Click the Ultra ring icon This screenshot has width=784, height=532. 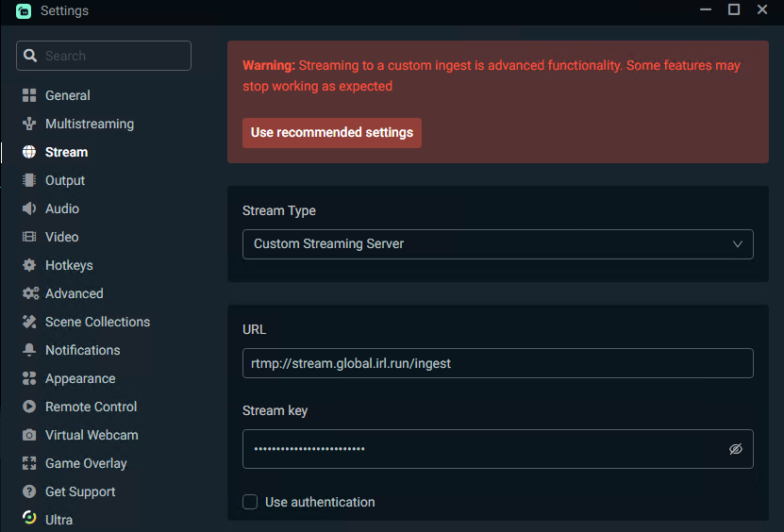coord(29,520)
